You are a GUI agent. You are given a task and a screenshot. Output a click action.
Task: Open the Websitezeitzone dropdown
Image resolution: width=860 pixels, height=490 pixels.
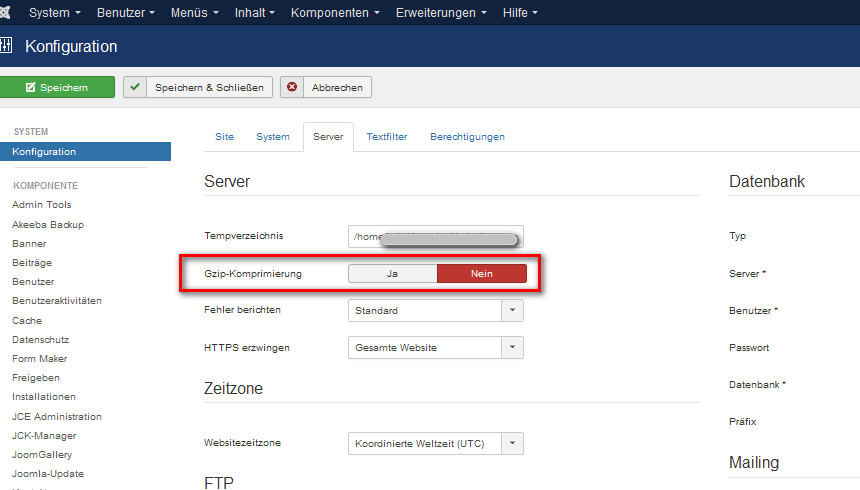point(436,443)
